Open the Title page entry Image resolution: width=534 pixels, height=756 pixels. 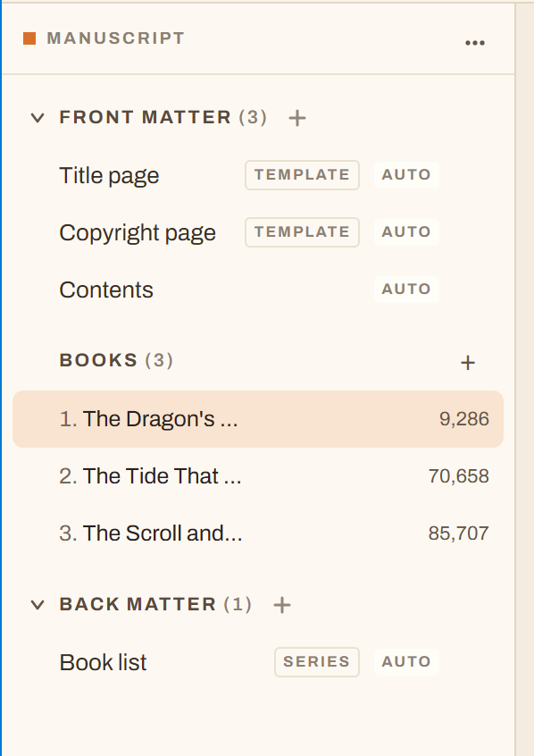click(109, 176)
